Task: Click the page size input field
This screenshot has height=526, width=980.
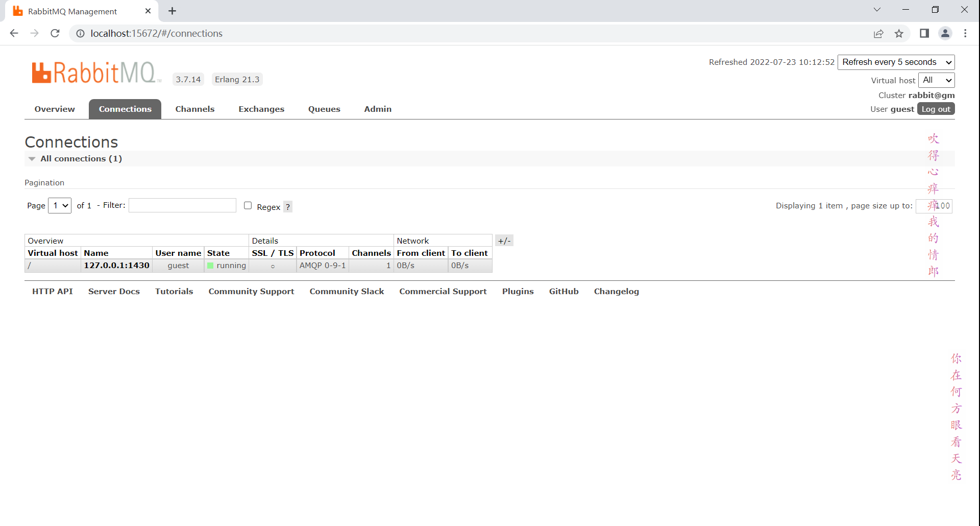Action: 934,206
